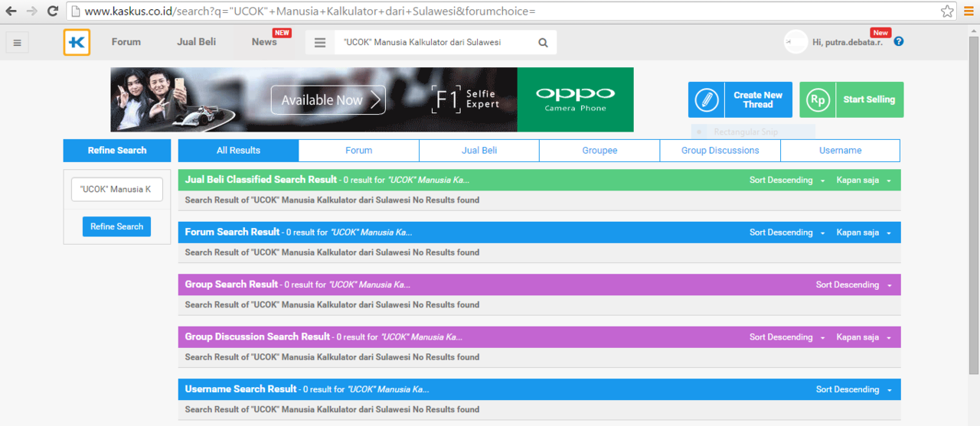Open the Forum navigation link
The image size is (980, 426).
click(126, 42)
